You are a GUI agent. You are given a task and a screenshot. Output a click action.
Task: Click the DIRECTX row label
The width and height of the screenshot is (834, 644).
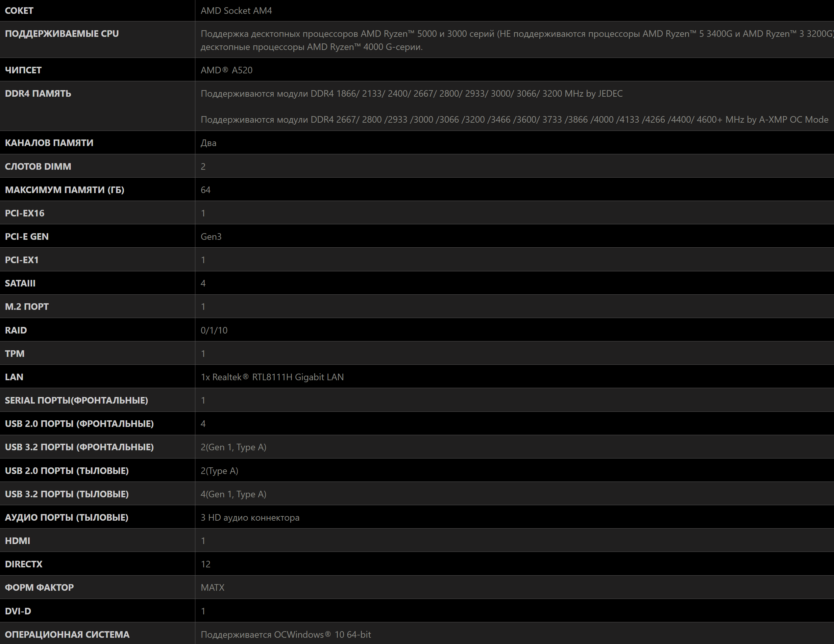point(24,564)
